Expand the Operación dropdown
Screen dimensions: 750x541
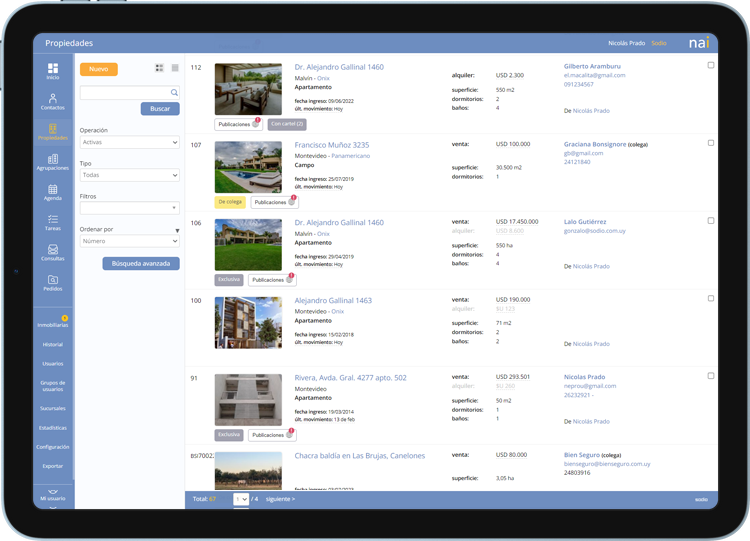pyautogui.click(x=129, y=142)
